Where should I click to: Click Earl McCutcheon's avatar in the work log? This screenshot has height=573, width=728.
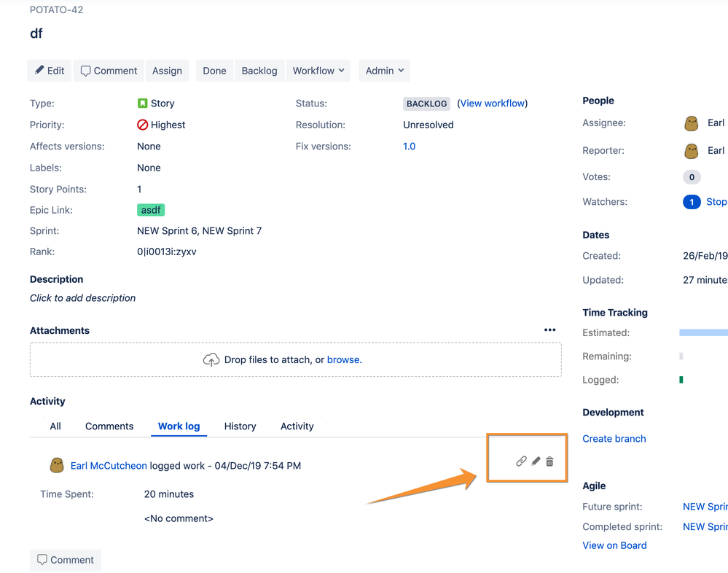57,465
